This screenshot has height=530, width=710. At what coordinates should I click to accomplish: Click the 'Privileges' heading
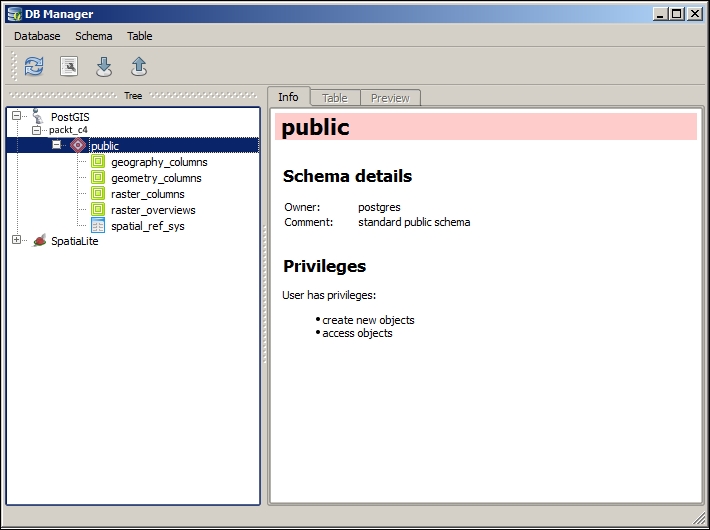click(x=324, y=266)
